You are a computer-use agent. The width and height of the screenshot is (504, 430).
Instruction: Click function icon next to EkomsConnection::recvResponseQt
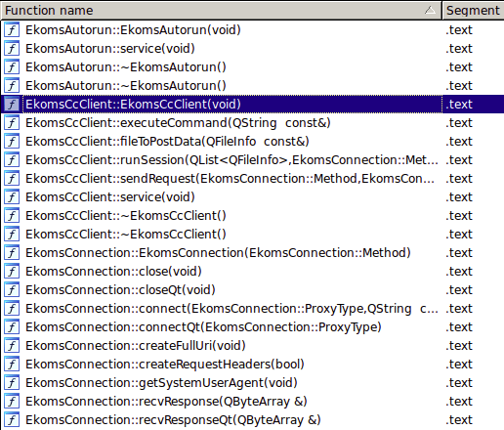pyautogui.click(x=12, y=420)
